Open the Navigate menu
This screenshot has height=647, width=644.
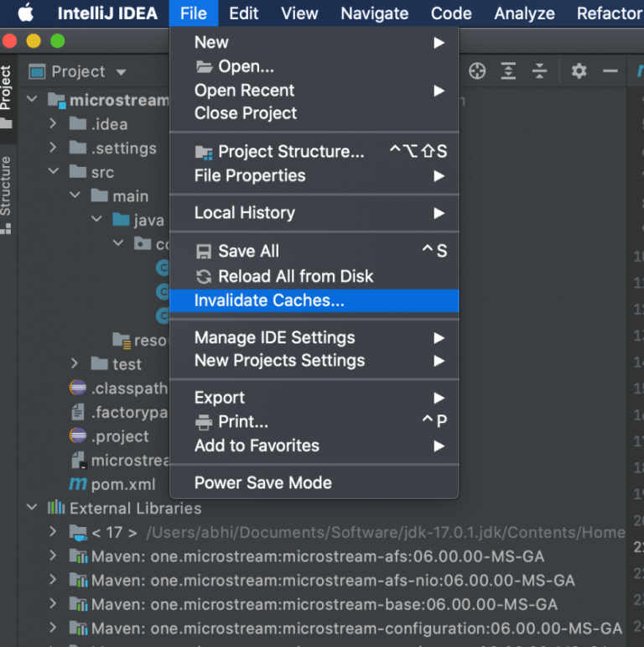point(374,13)
